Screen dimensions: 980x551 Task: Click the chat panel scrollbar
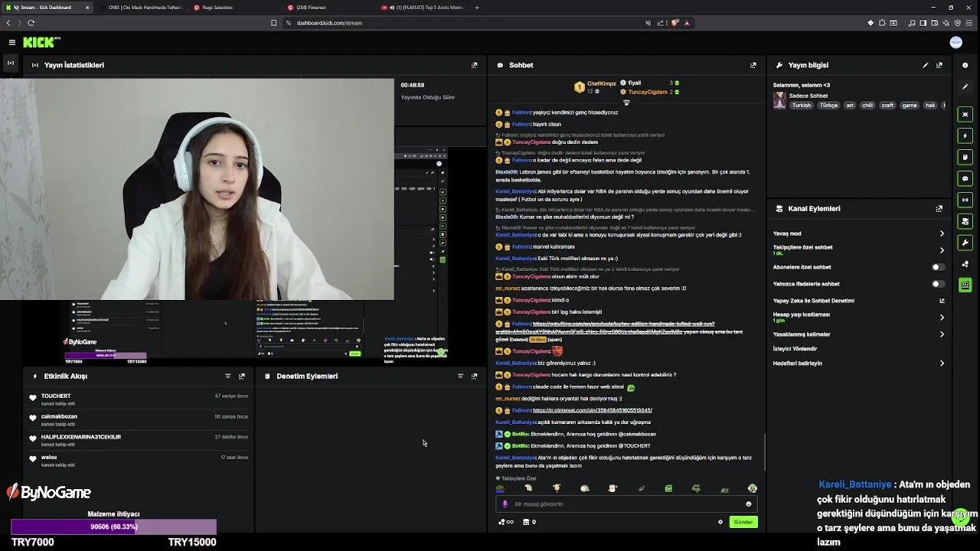click(764, 452)
